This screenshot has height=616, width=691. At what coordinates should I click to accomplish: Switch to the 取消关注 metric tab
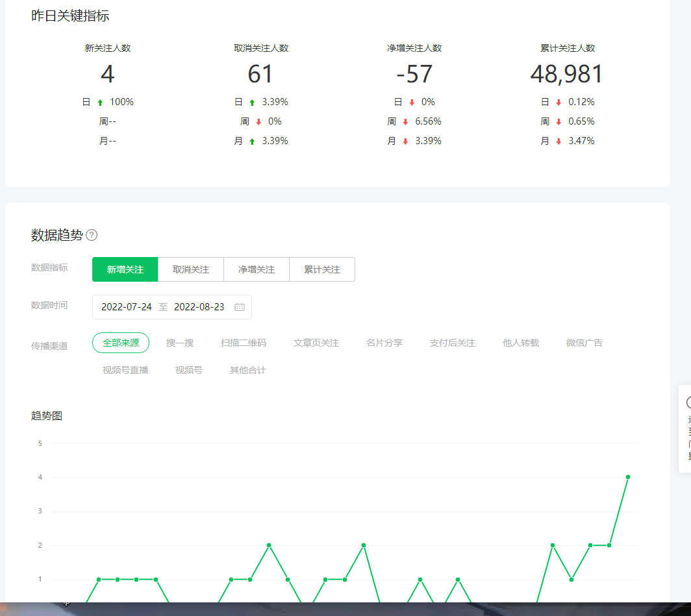pyautogui.click(x=191, y=269)
